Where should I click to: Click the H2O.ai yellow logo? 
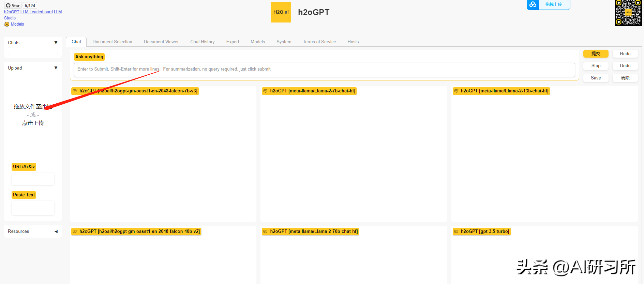coord(281,12)
